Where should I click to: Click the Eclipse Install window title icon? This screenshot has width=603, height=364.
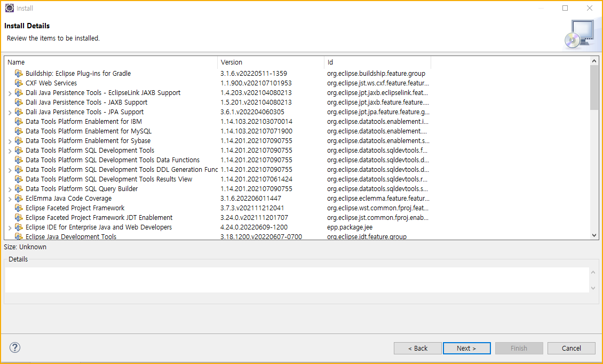pyautogui.click(x=9, y=8)
